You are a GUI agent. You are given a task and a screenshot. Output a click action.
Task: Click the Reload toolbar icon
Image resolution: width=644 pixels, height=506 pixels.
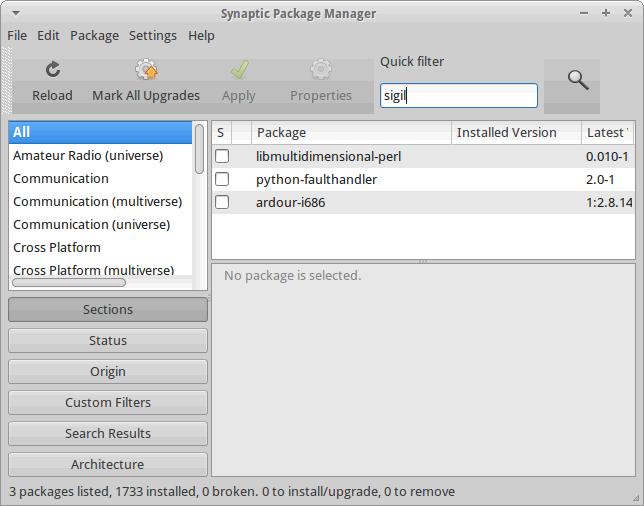pos(52,70)
